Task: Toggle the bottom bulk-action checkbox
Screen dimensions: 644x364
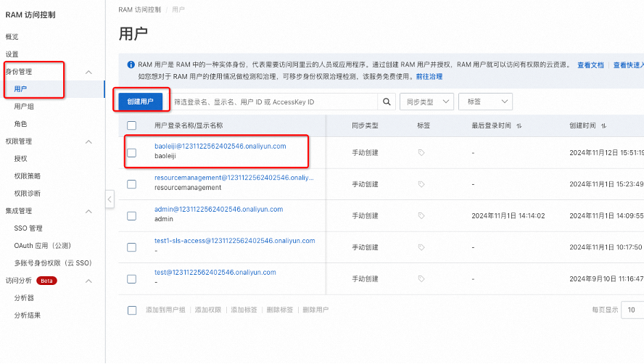Action: click(x=132, y=310)
